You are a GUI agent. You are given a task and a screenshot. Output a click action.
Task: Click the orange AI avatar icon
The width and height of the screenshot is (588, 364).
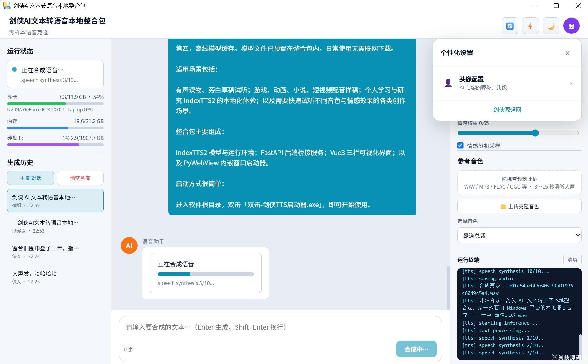129,246
